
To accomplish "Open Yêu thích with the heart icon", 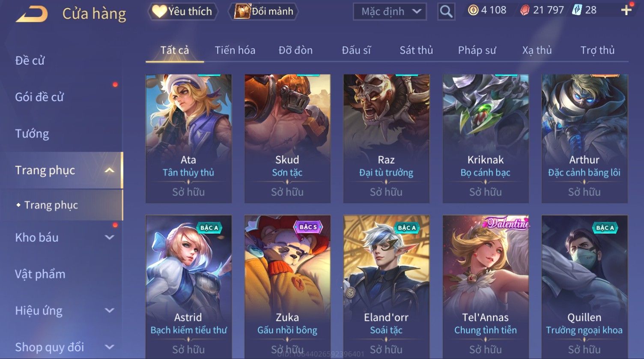I will [x=159, y=11].
